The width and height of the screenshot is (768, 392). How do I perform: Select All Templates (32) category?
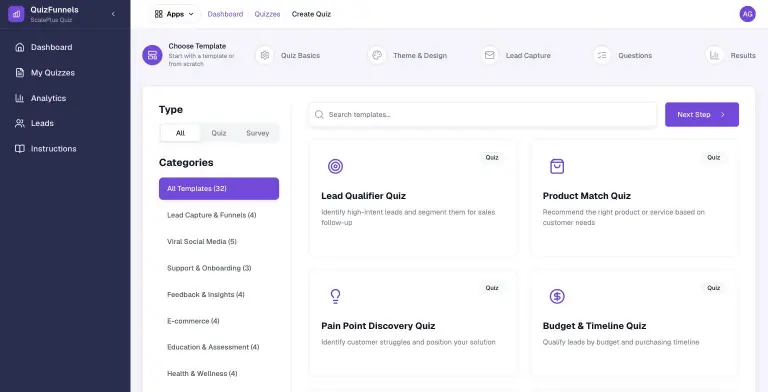[219, 189]
